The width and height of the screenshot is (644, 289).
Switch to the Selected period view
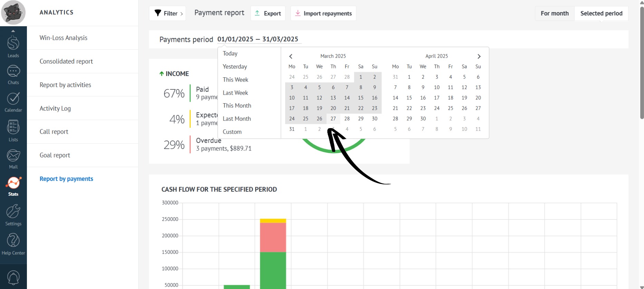point(601,13)
